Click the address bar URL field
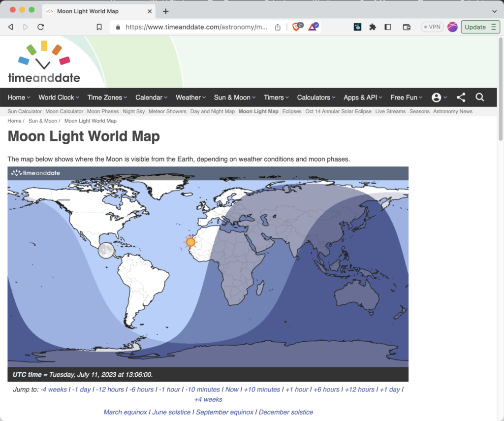This screenshot has height=421, width=504. tap(196, 27)
